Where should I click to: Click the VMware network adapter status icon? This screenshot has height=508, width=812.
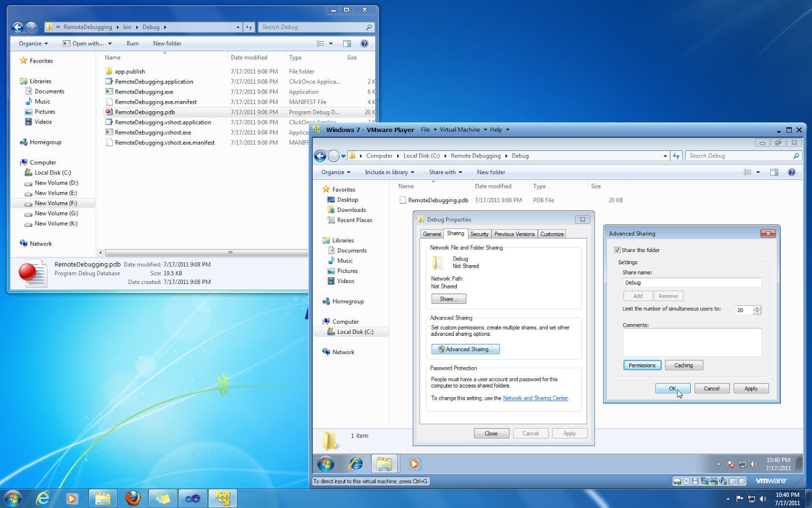coord(704,481)
